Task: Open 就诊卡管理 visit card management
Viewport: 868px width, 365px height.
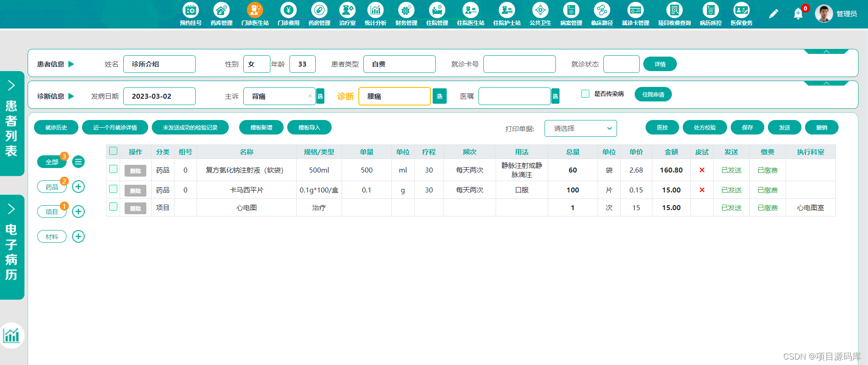Action: click(x=636, y=14)
